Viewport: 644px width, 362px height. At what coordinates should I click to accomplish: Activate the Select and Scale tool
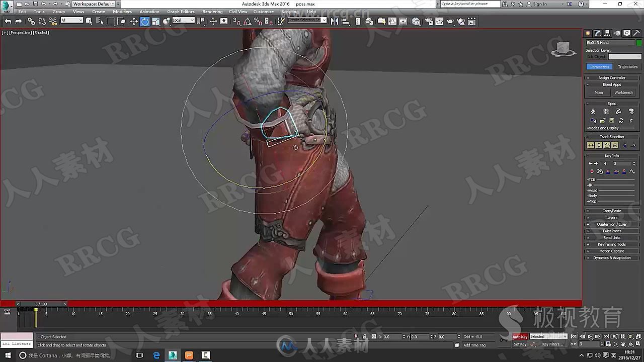tap(156, 21)
